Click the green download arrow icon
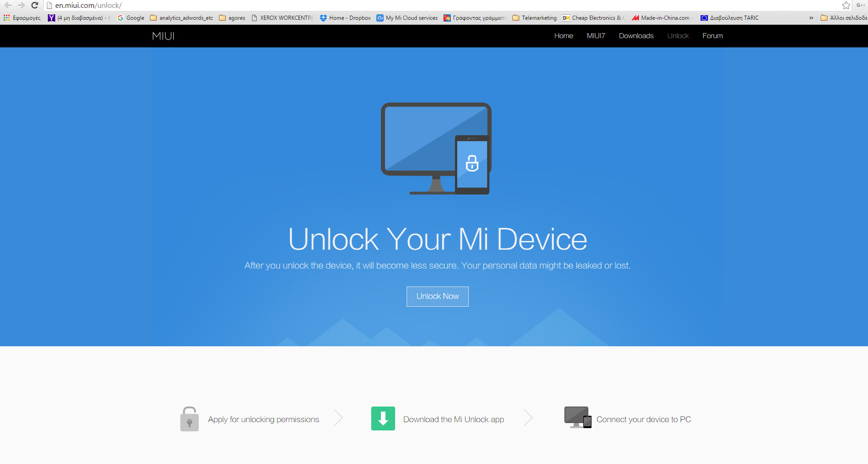This screenshot has height=464, width=868. coord(383,418)
